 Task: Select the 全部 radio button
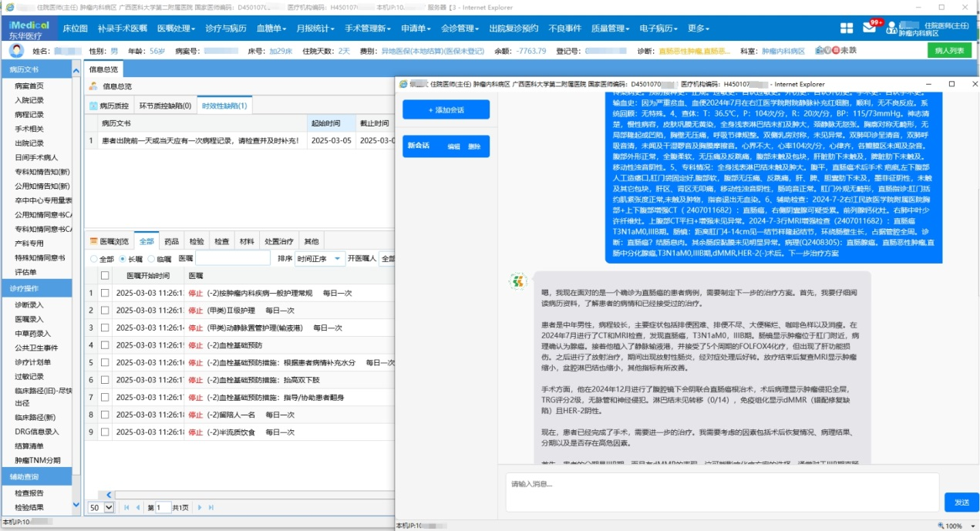tap(94, 259)
